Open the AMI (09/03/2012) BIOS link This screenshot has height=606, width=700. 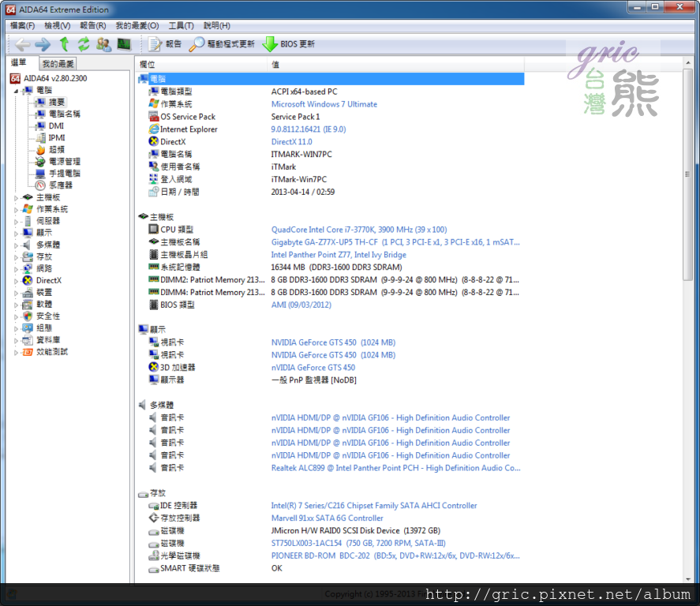[x=301, y=305]
